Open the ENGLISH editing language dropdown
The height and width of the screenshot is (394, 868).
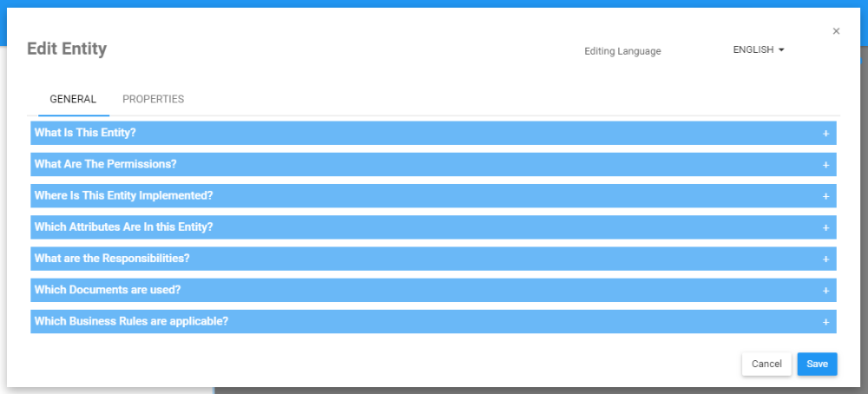tap(758, 50)
